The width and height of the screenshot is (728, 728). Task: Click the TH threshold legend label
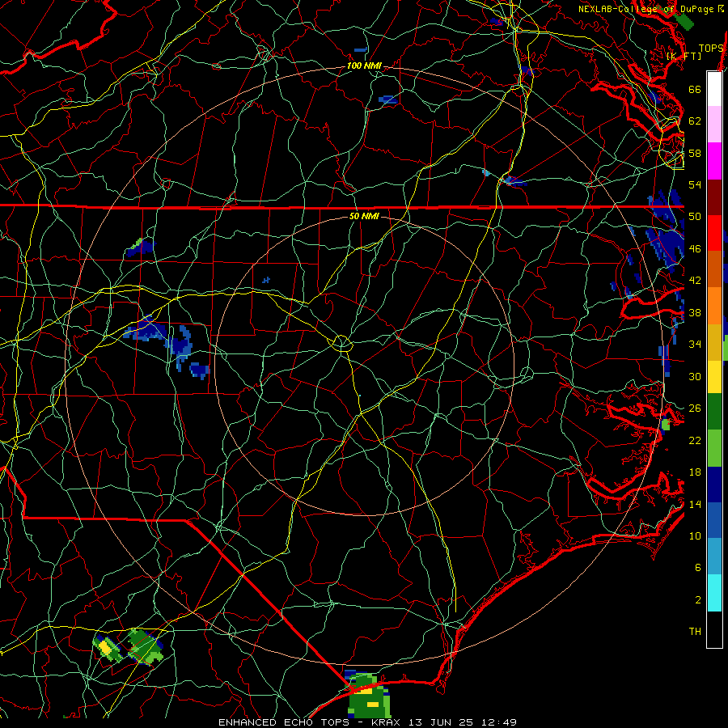coord(695,632)
